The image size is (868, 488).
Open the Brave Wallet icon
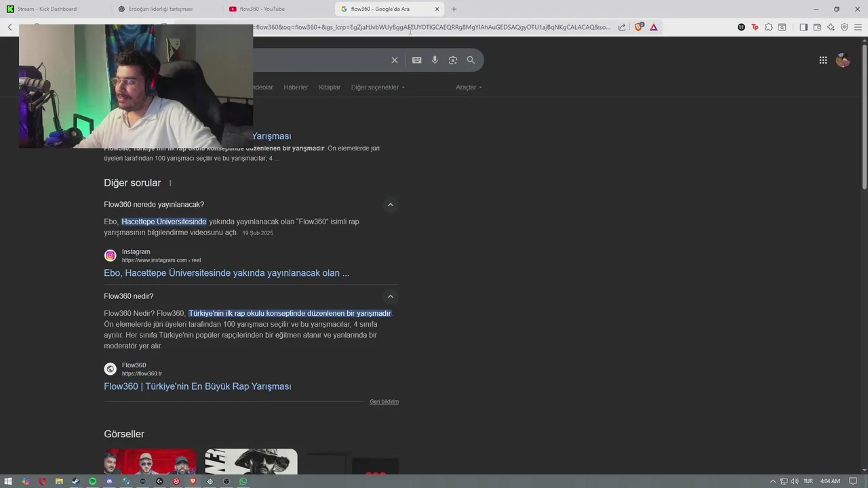coord(817,28)
